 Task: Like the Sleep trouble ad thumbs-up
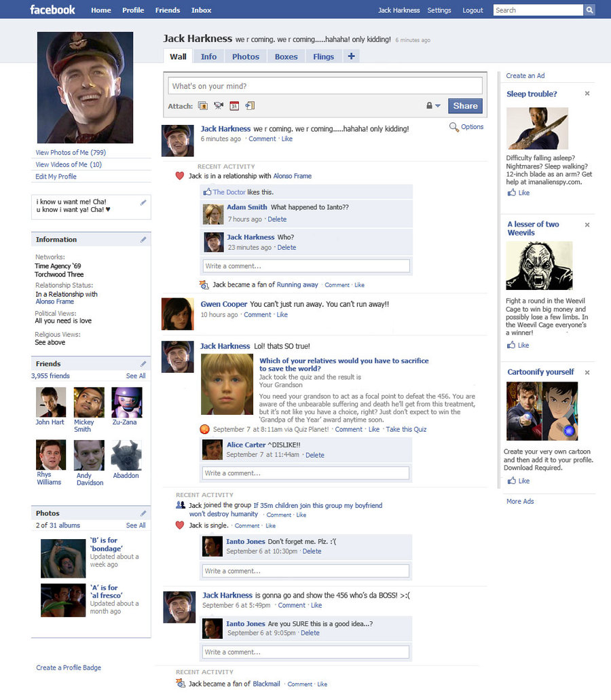(x=511, y=192)
